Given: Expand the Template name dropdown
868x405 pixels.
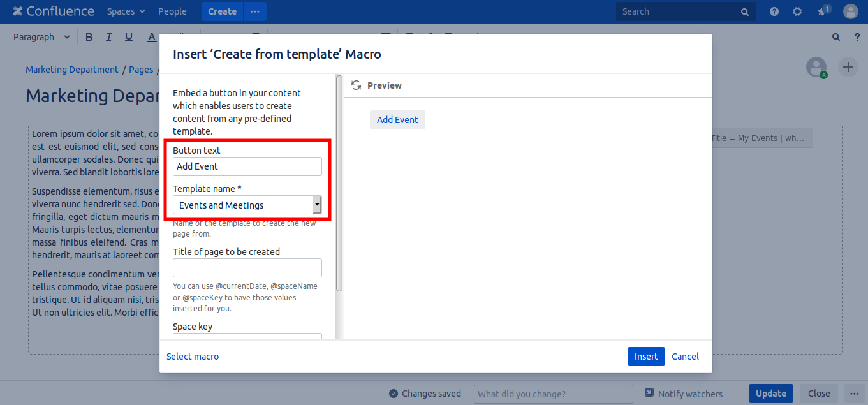Looking at the screenshot, I should click(317, 205).
